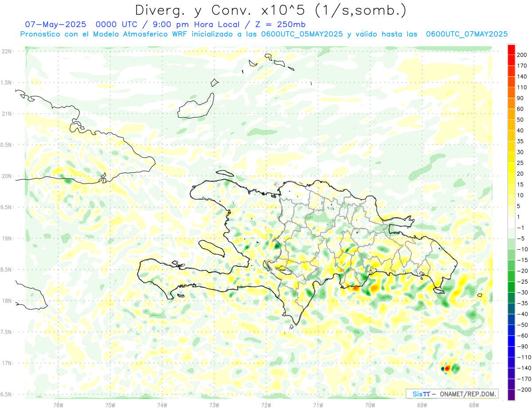Click the intense red-blue spot southeast near 17N
Screen dimensions: 532x411
coord(446,368)
